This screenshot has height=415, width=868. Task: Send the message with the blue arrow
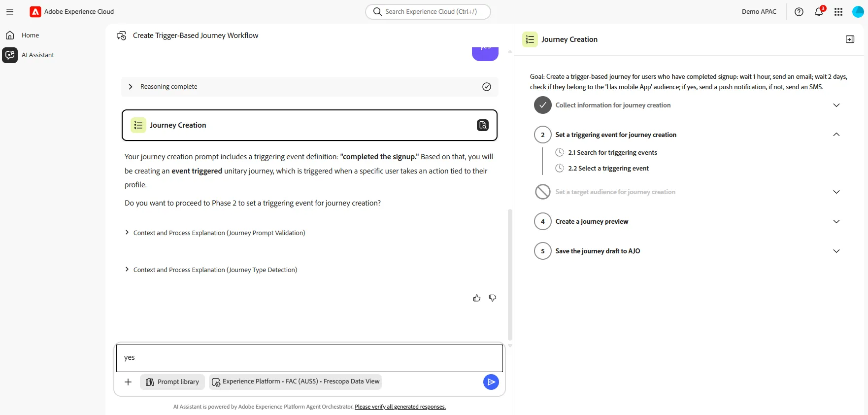[491, 382]
